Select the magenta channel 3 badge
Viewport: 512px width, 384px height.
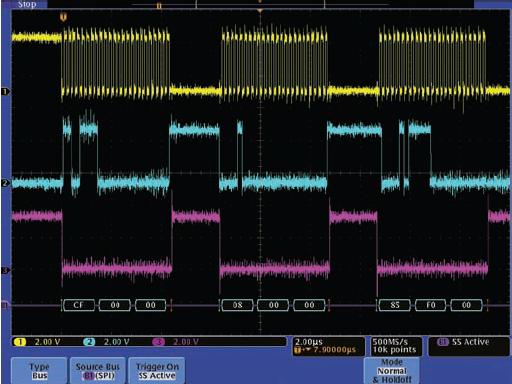pyautogui.click(x=159, y=342)
